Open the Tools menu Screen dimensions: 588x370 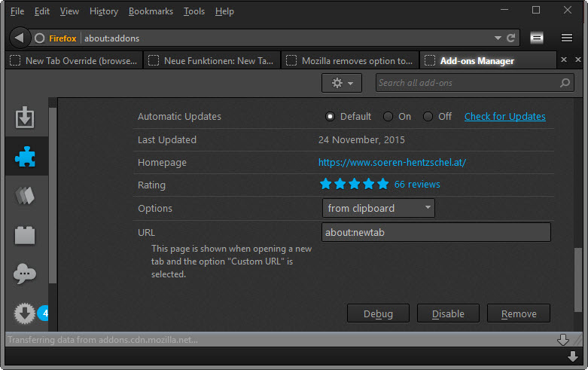click(194, 11)
